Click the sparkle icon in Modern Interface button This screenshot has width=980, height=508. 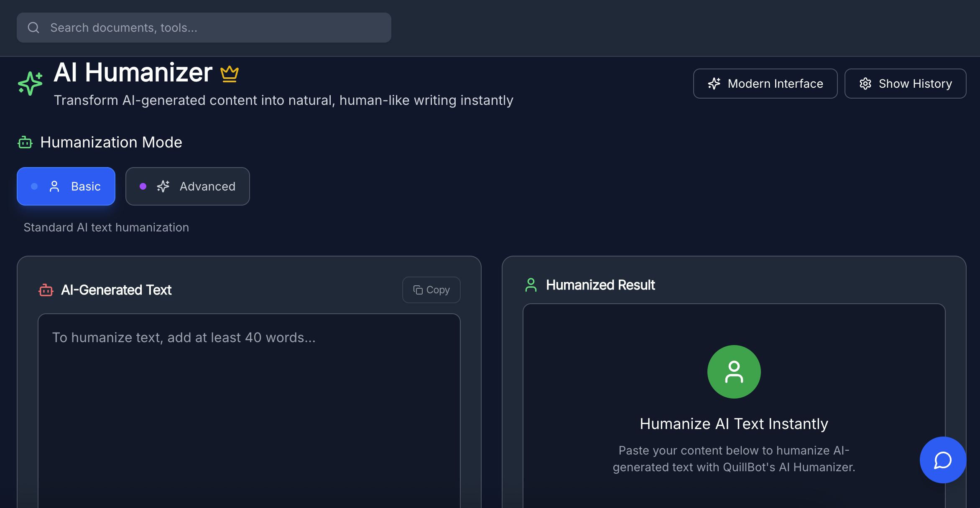click(x=714, y=83)
